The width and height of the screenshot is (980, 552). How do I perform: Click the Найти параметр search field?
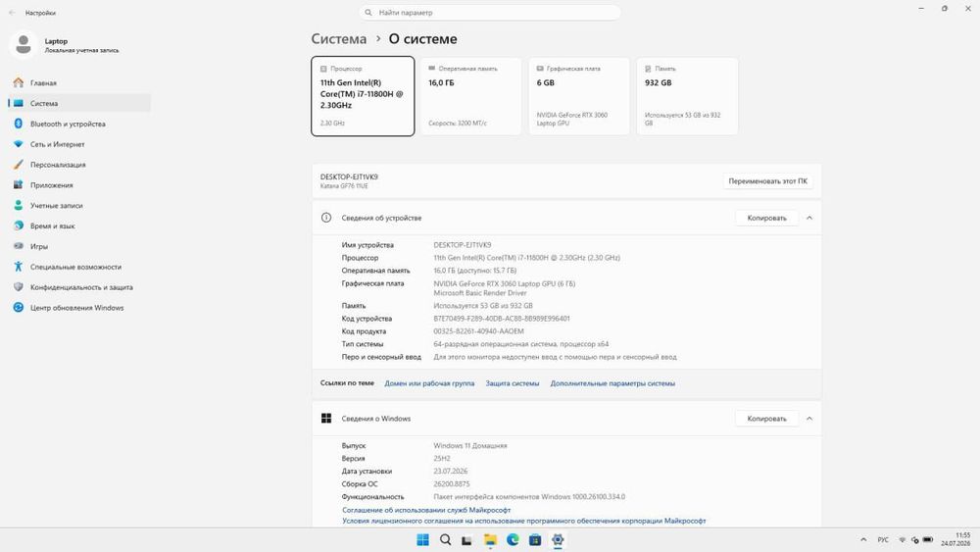point(490,13)
